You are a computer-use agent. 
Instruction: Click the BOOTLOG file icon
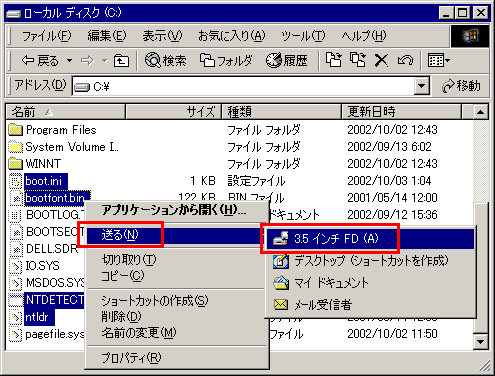15,215
